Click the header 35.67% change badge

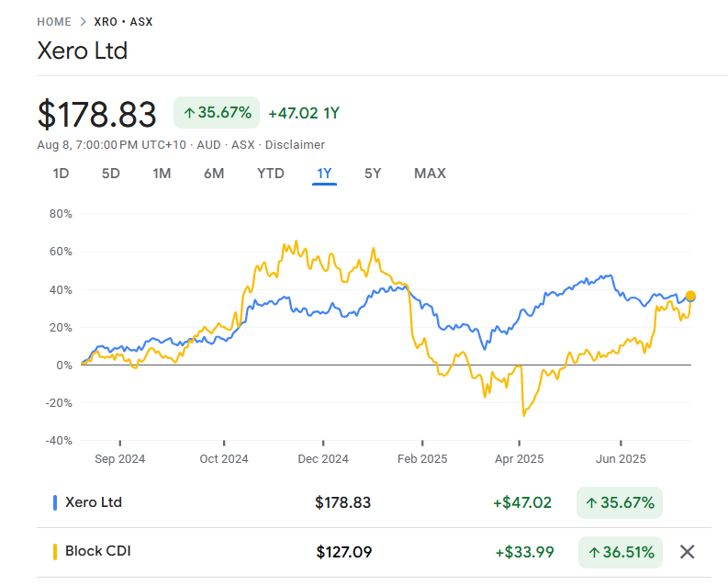[217, 112]
